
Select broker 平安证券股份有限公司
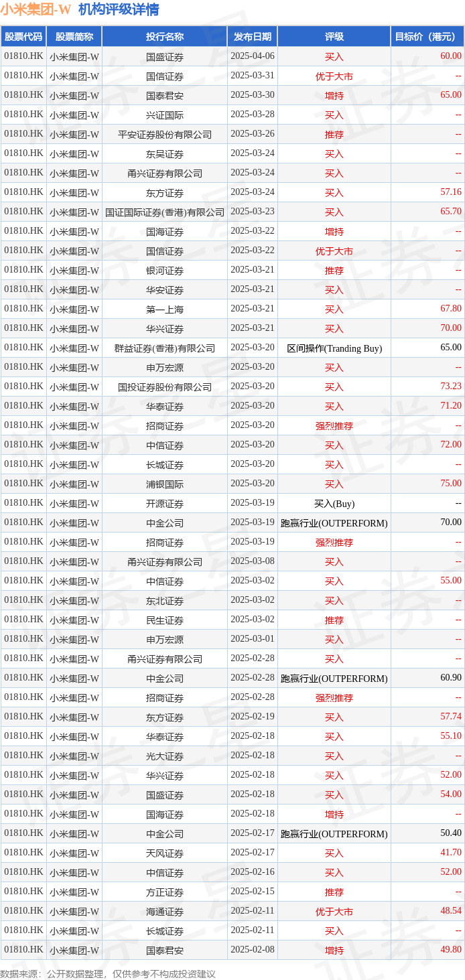(165, 134)
